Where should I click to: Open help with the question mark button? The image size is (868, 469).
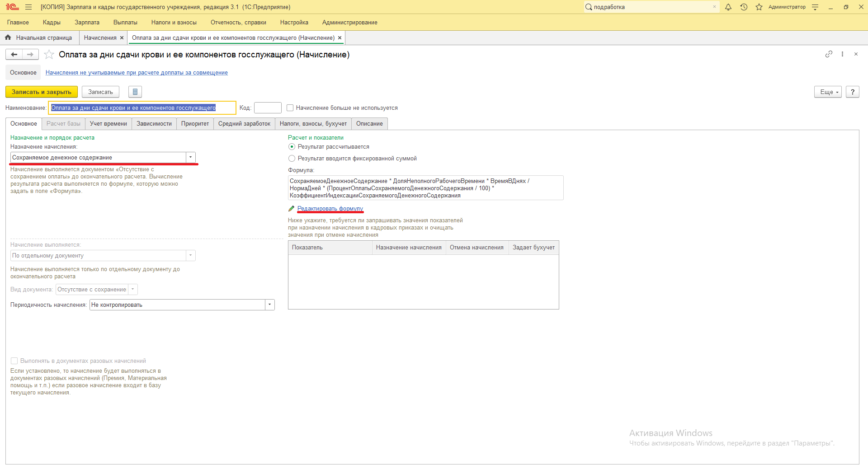coord(853,92)
